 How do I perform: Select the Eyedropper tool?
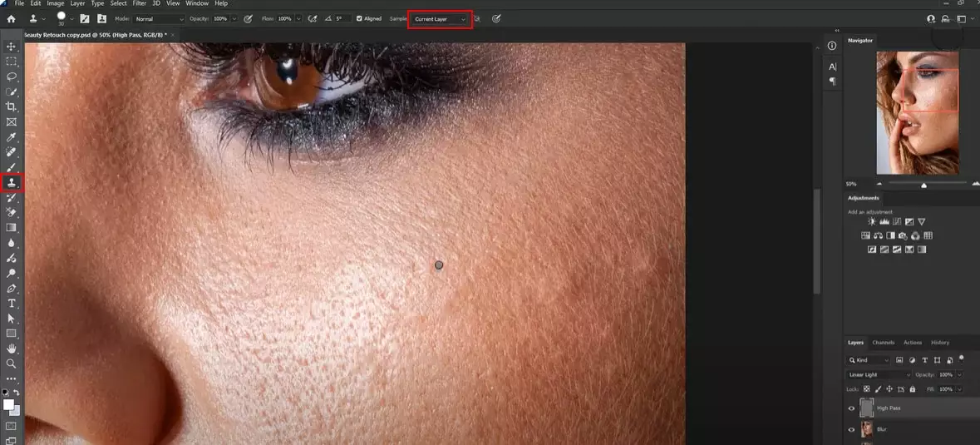[x=12, y=137]
